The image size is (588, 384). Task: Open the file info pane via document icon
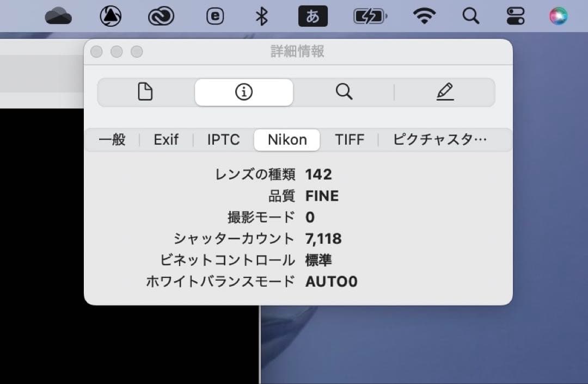click(145, 92)
